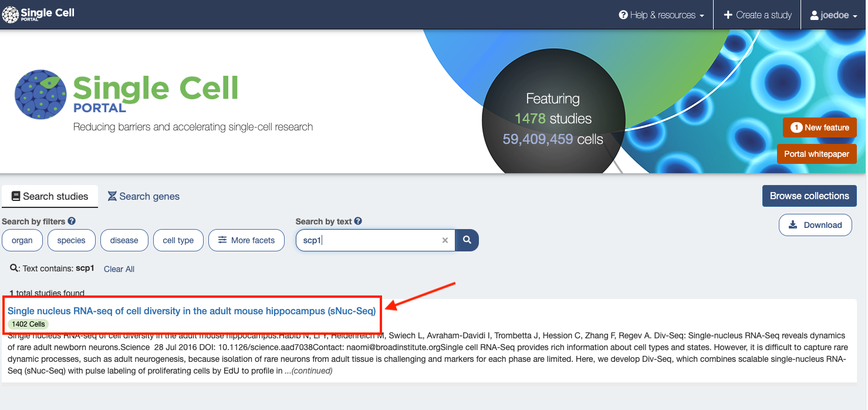Click the Download button
Screen dimensions: 868x410
pyautogui.click(x=815, y=225)
